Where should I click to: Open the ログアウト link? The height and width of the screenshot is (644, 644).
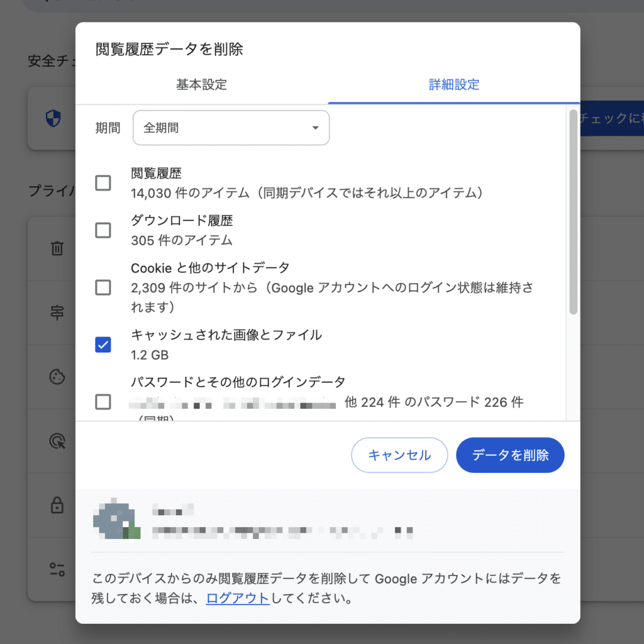[237, 598]
